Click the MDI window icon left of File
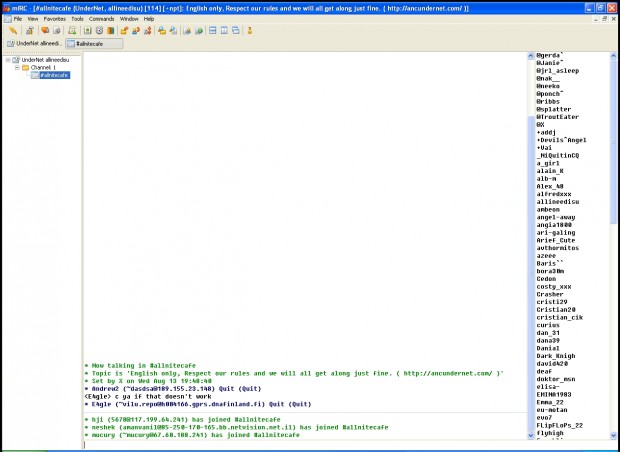The image size is (620, 452). (8, 19)
